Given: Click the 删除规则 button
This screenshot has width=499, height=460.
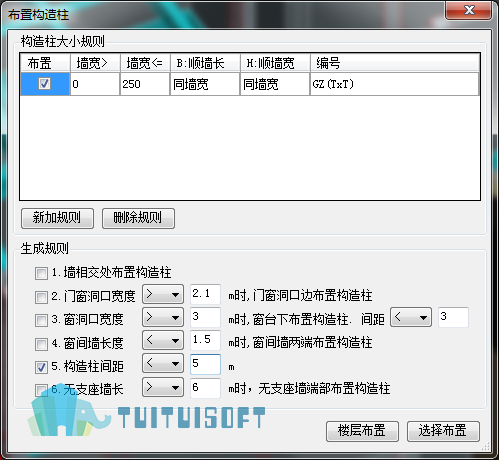Looking at the screenshot, I should coord(138,218).
